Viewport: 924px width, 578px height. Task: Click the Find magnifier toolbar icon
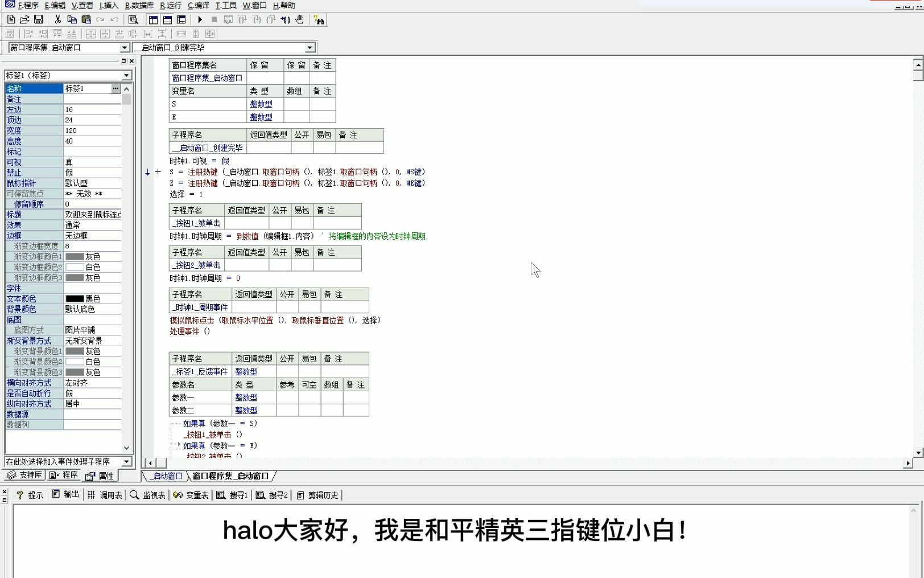coord(133,19)
